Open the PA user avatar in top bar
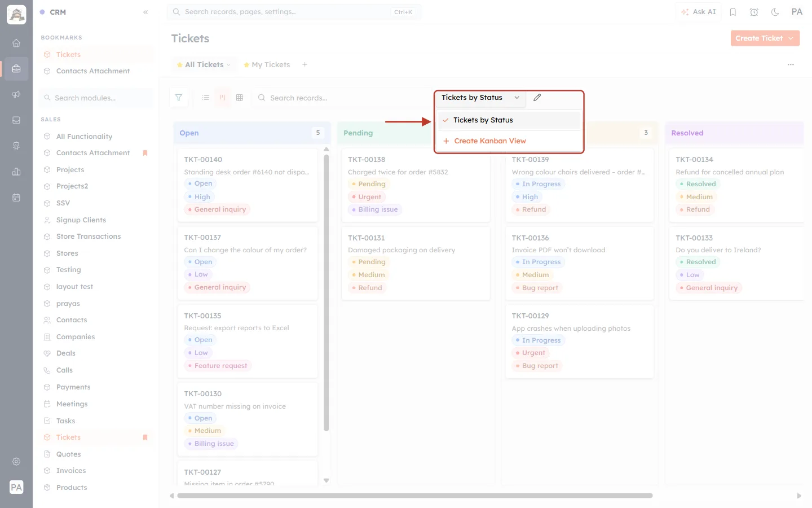812x508 pixels. tap(797, 12)
